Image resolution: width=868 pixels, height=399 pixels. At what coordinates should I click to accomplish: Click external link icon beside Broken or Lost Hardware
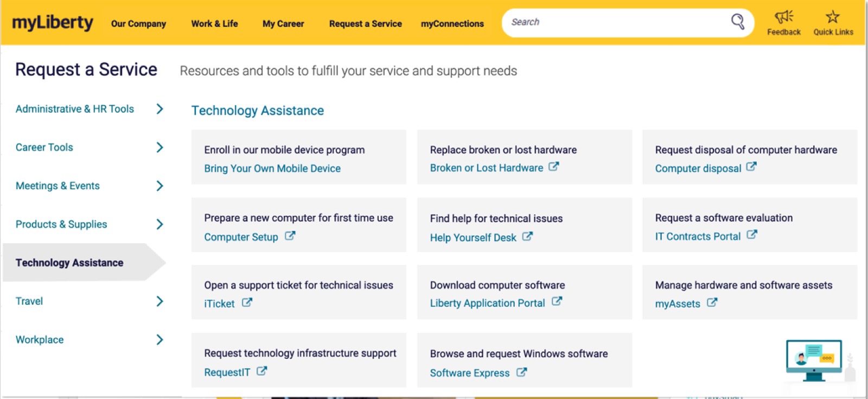click(553, 166)
